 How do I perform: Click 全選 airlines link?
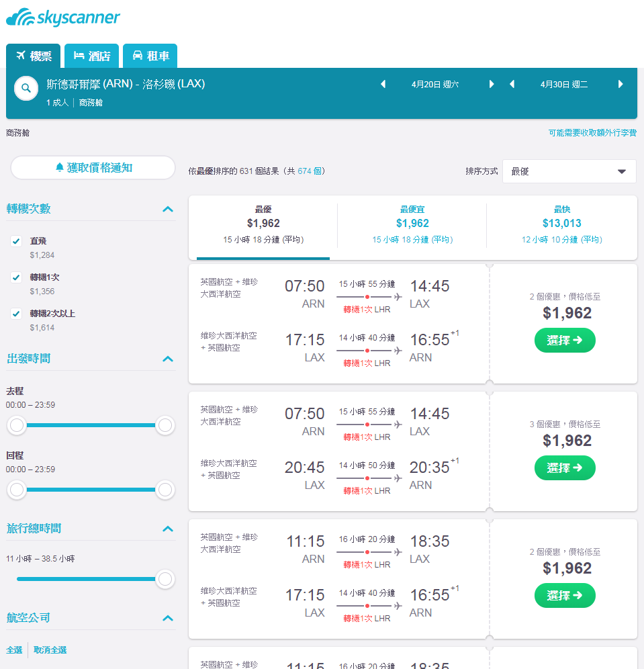[14, 650]
